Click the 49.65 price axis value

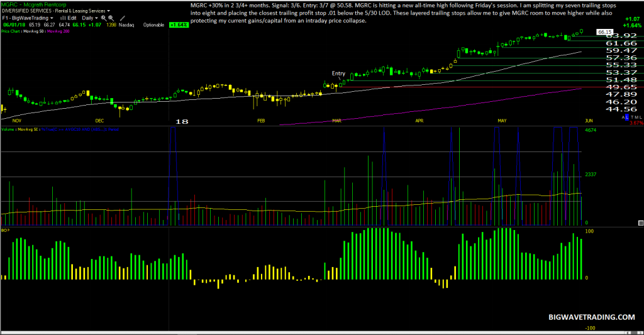[621, 87]
